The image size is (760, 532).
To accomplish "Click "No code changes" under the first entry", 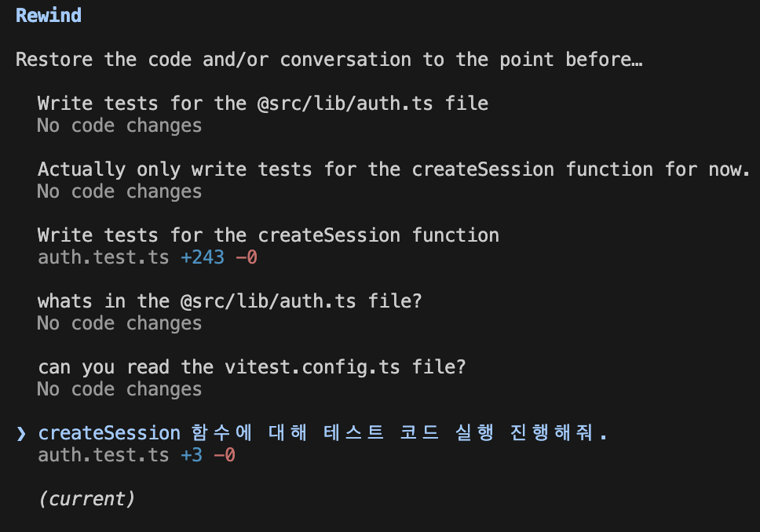I will (119, 126).
